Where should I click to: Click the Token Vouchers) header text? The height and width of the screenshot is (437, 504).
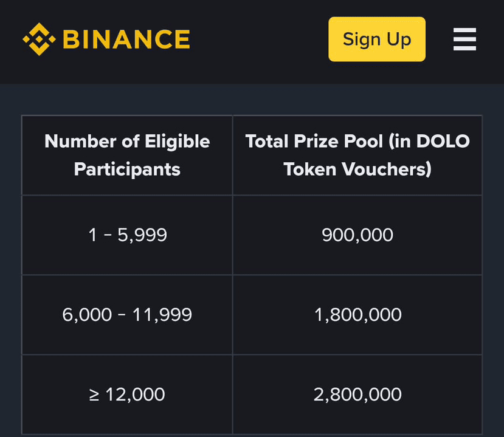[x=357, y=170]
